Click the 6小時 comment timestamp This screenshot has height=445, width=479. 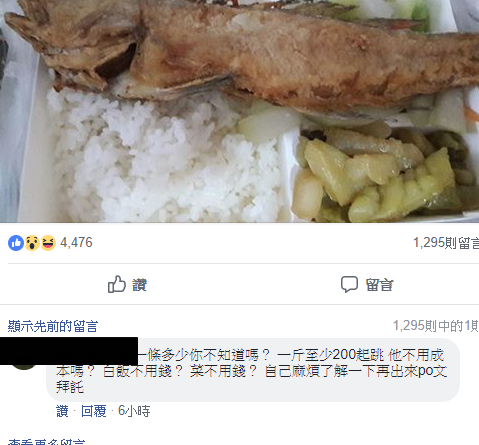[x=134, y=411]
